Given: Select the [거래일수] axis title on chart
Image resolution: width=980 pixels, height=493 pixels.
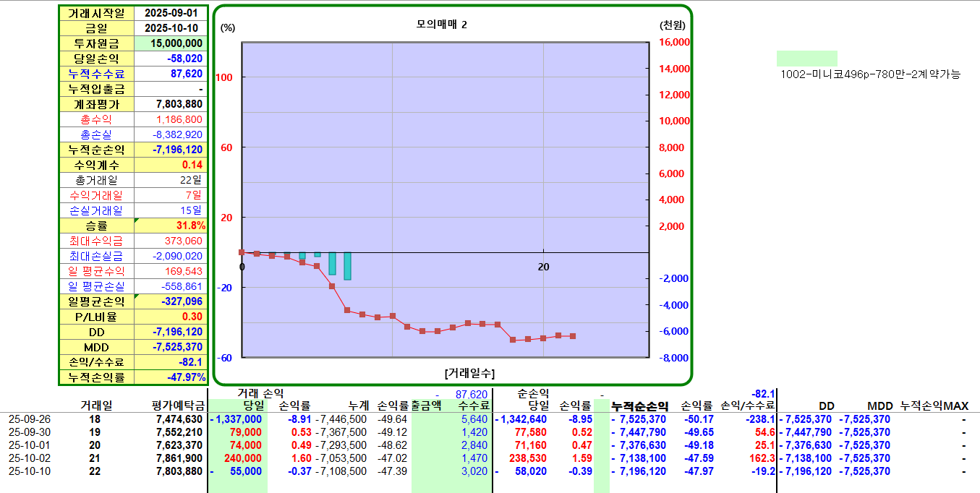Looking at the screenshot, I should point(469,372).
